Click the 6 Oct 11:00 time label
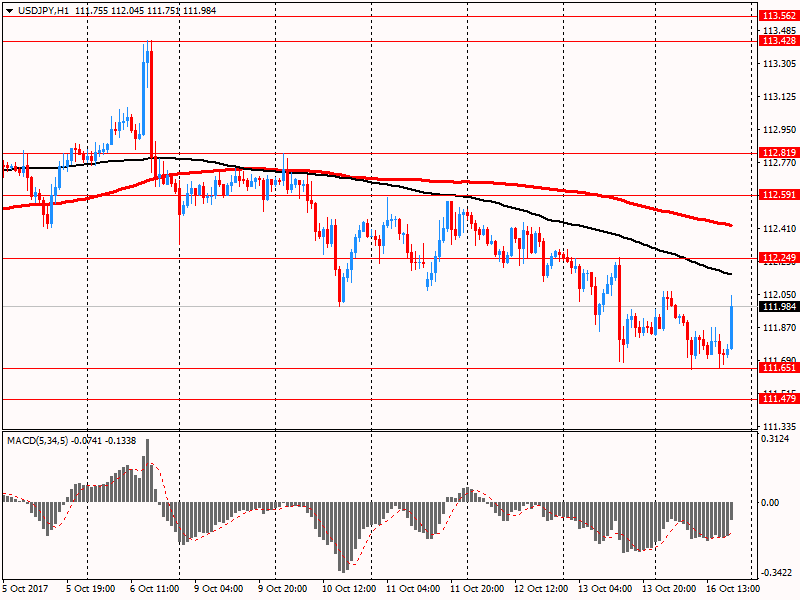The image size is (800, 600). [155, 588]
